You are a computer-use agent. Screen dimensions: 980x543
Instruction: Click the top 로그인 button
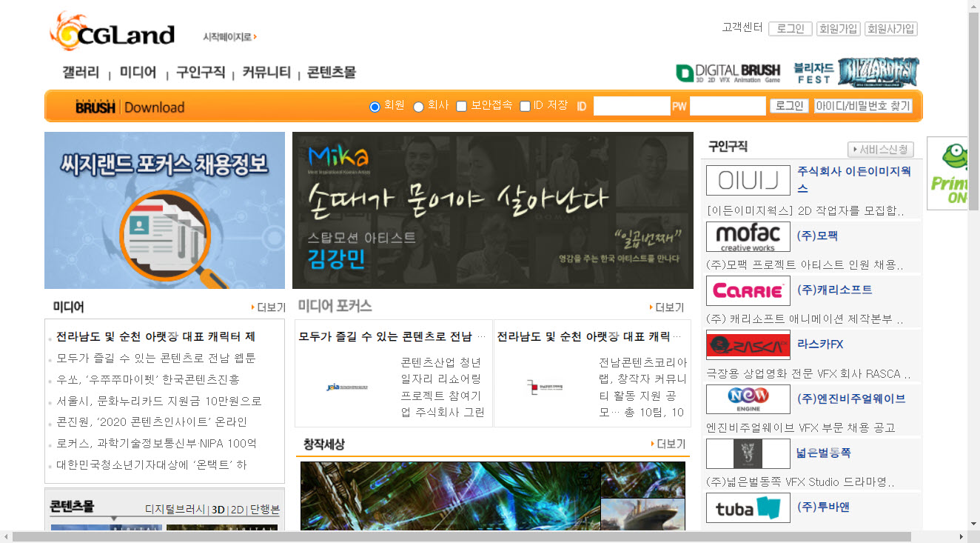pyautogui.click(x=791, y=29)
